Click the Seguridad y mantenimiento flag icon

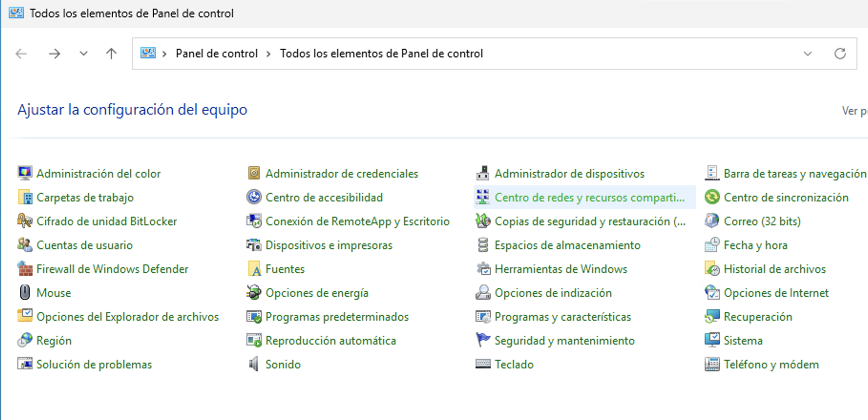(483, 340)
